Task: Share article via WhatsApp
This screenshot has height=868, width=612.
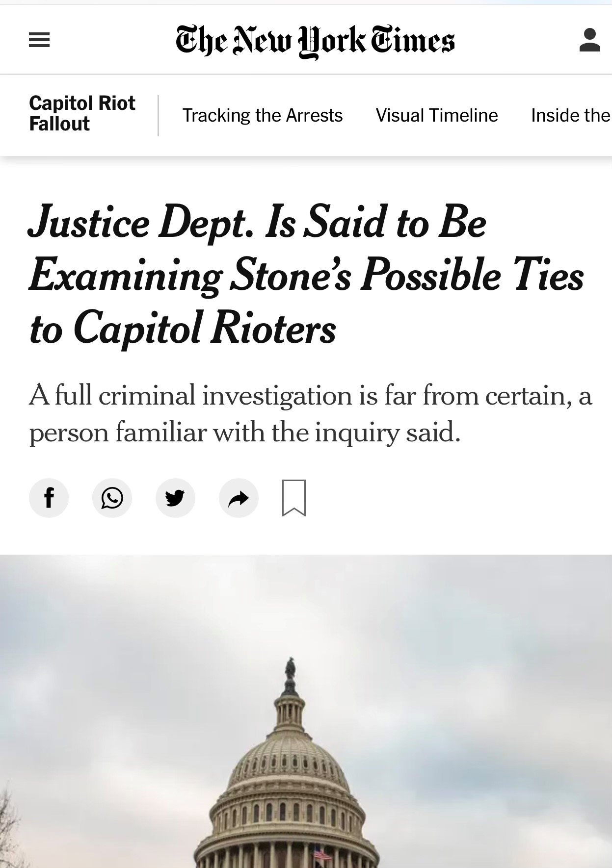Action: coord(112,498)
